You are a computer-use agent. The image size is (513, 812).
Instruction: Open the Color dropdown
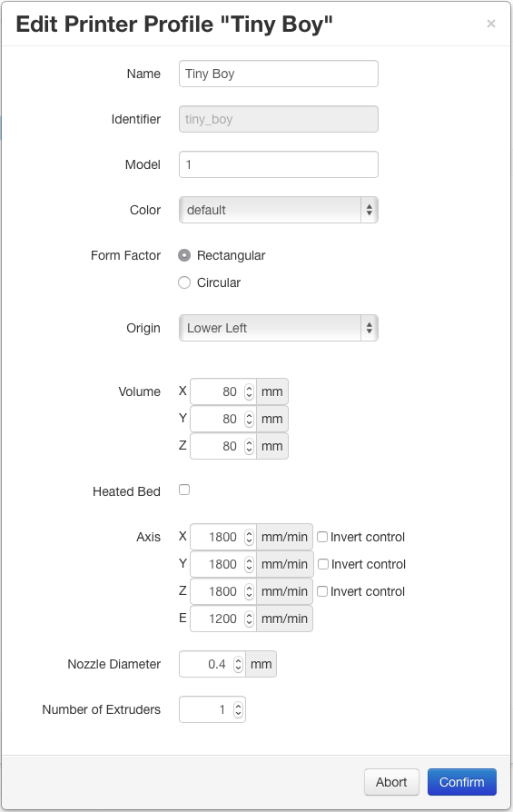tap(279, 210)
